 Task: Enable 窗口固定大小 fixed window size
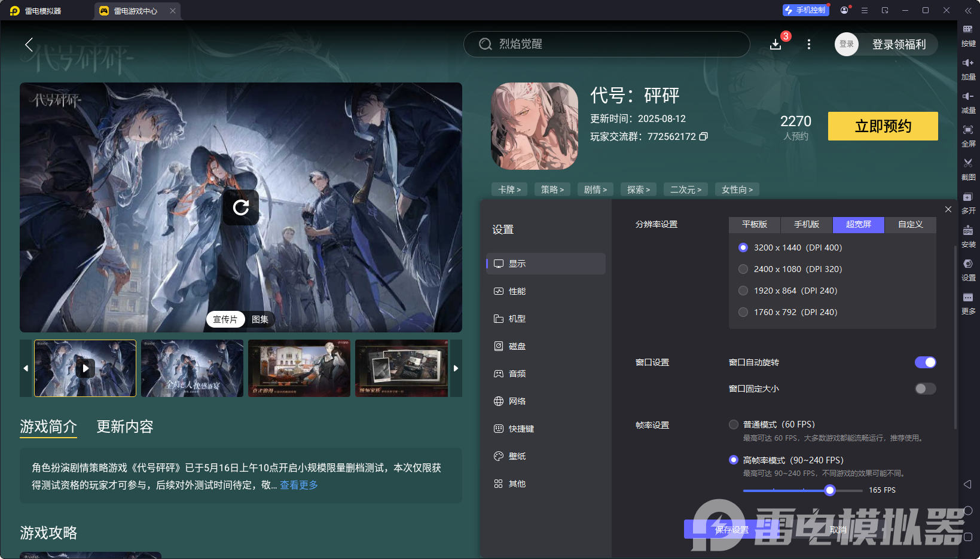pyautogui.click(x=924, y=389)
